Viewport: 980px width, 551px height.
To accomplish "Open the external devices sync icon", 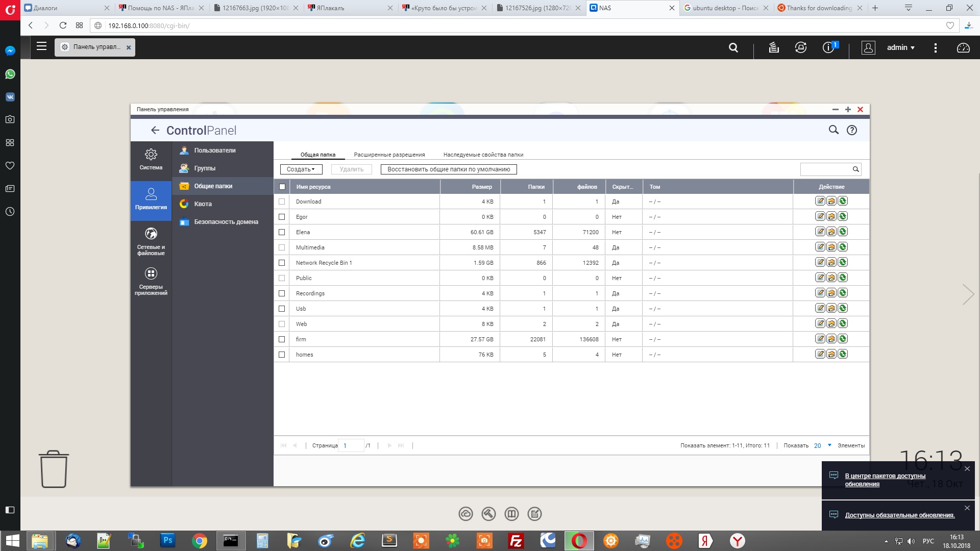I will tap(801, 47).
